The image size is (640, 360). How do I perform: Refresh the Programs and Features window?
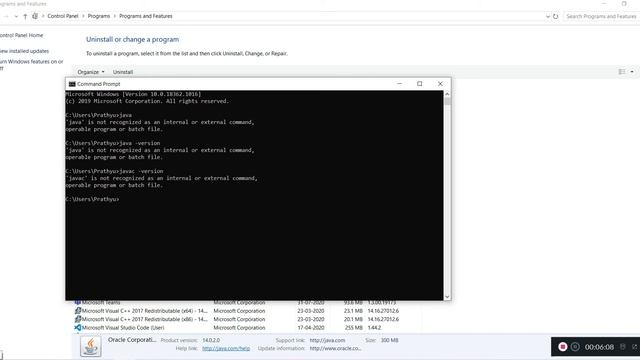coord(556,16)
